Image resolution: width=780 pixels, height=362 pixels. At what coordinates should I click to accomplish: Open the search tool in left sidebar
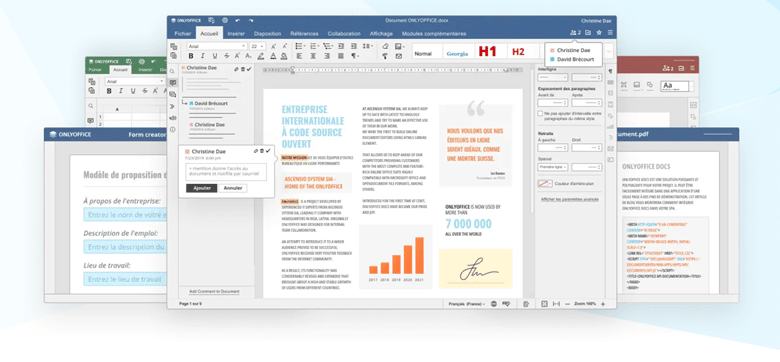173,71
